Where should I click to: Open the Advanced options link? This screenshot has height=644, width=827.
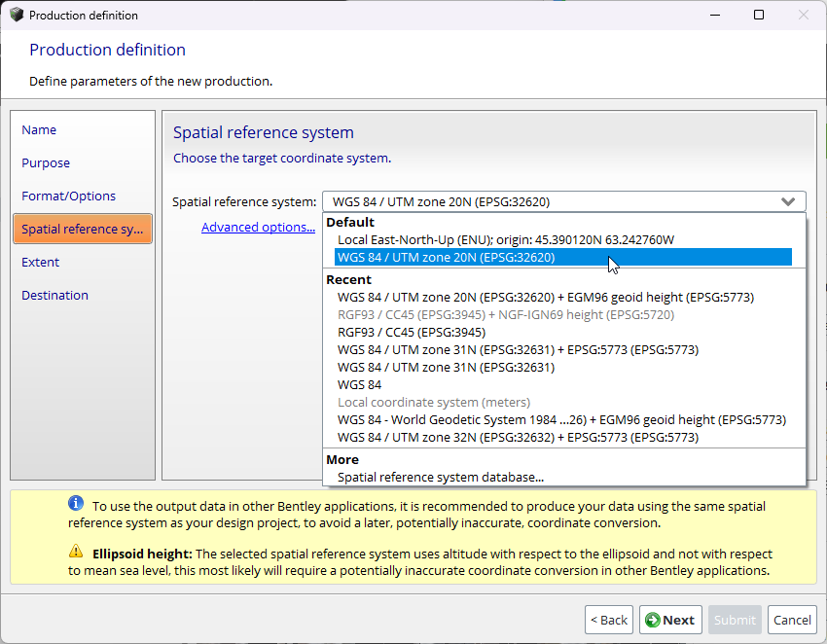258,228
